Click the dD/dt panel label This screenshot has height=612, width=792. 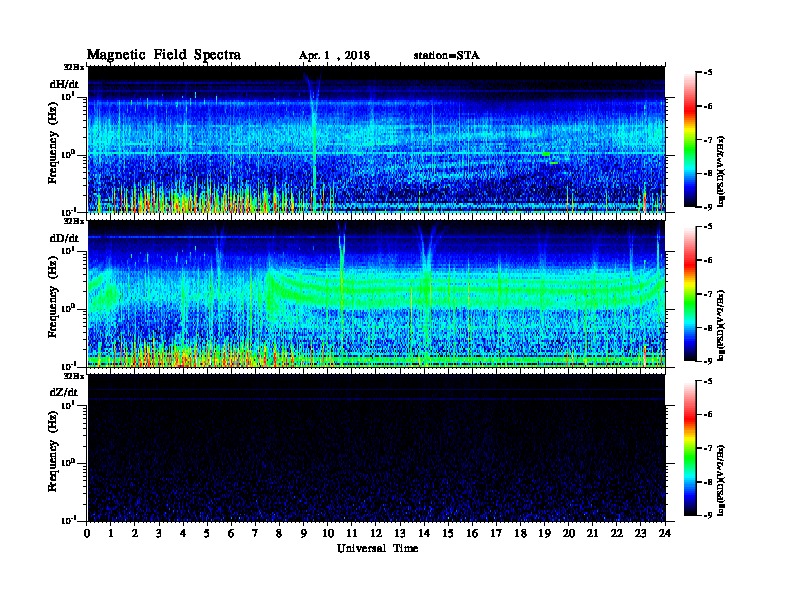64,238
